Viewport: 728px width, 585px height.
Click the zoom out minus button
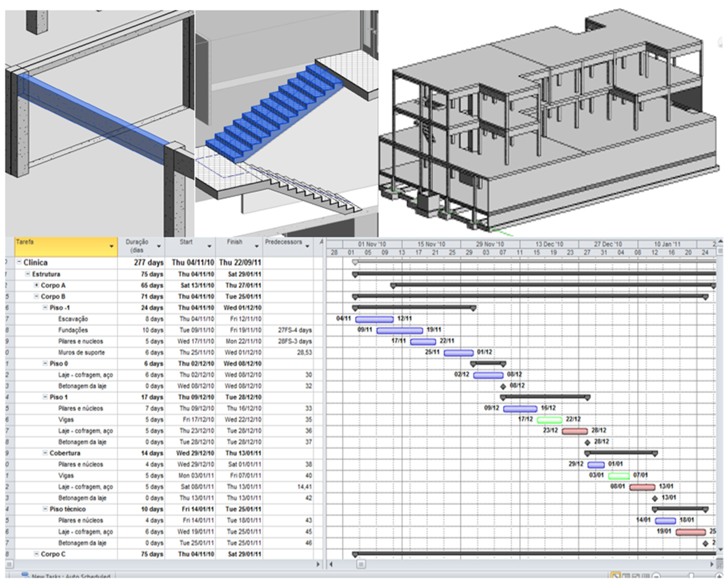(656, 576)
